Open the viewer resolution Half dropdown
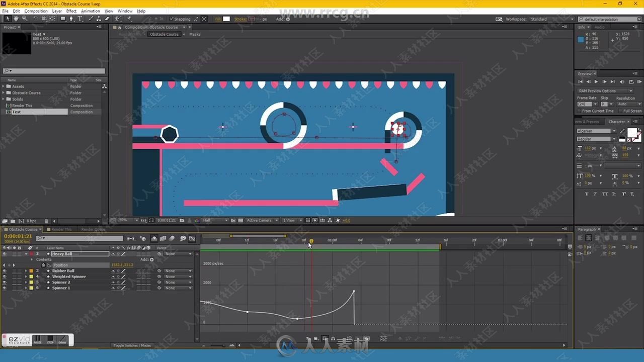 (x=215, y=220)
